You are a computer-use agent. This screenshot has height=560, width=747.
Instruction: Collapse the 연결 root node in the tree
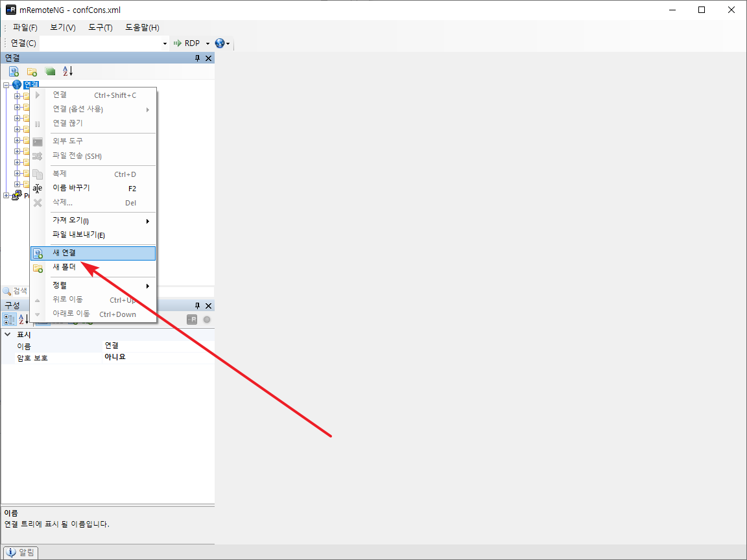[6, 86]
